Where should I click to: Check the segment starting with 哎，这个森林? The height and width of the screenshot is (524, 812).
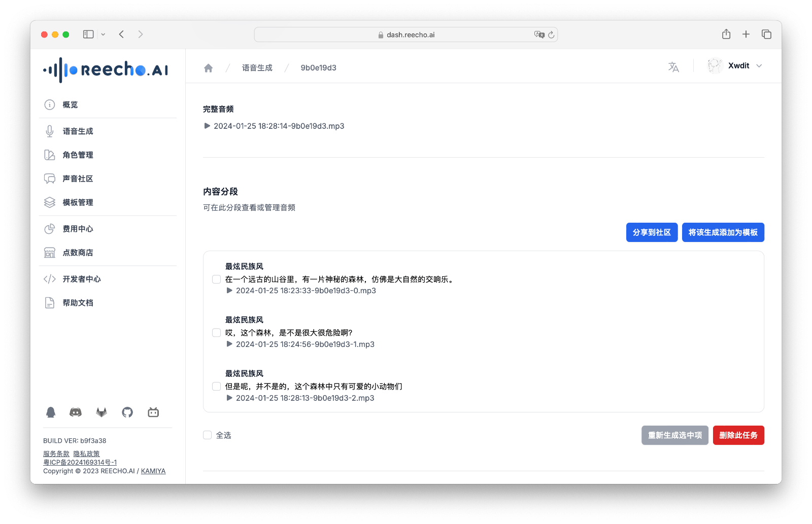click(216, 332)
